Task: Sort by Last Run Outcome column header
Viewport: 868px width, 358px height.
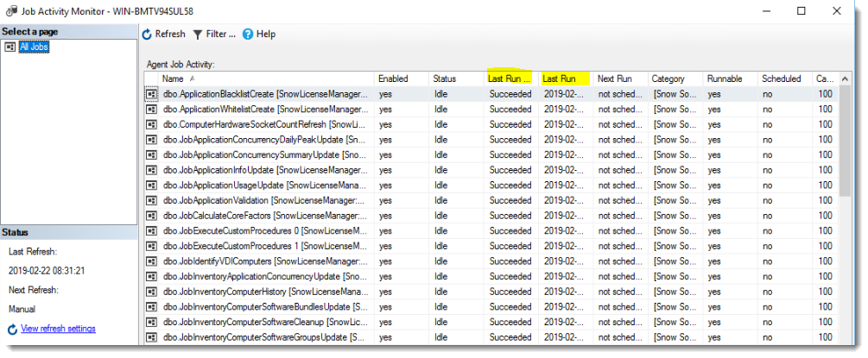Action: (x=511, y=79)
